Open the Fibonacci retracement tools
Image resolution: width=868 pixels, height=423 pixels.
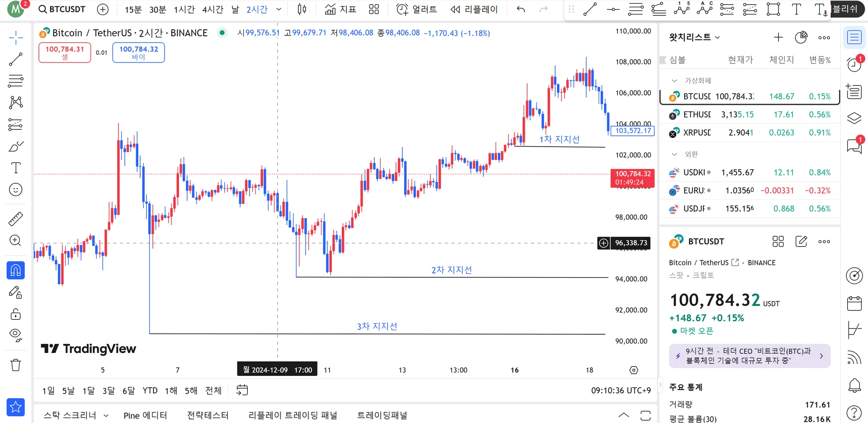click(x=16, y=81)
